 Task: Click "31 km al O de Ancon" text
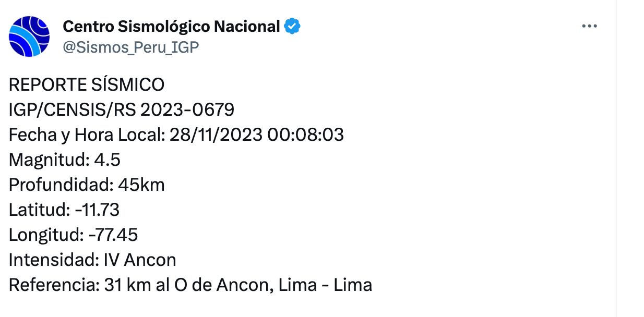click(187, 285)
